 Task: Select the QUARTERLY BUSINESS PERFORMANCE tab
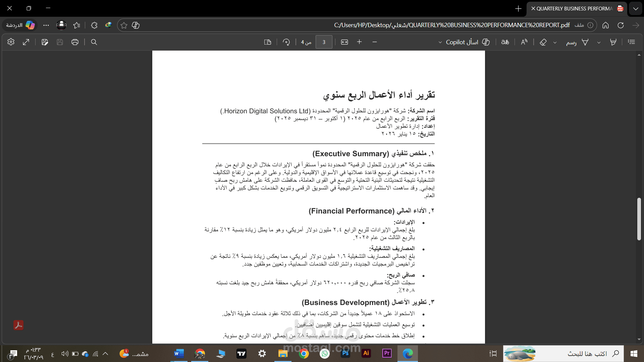click(574, 8)
